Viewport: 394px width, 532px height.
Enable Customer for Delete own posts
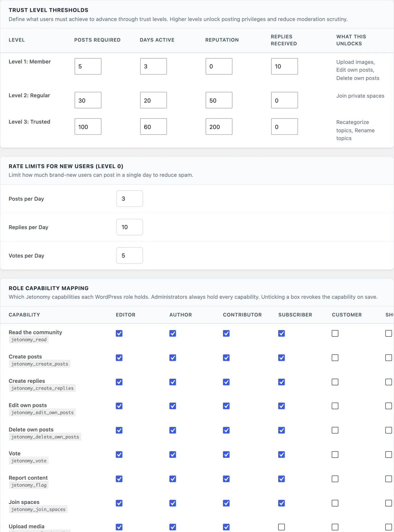[335, 430]
